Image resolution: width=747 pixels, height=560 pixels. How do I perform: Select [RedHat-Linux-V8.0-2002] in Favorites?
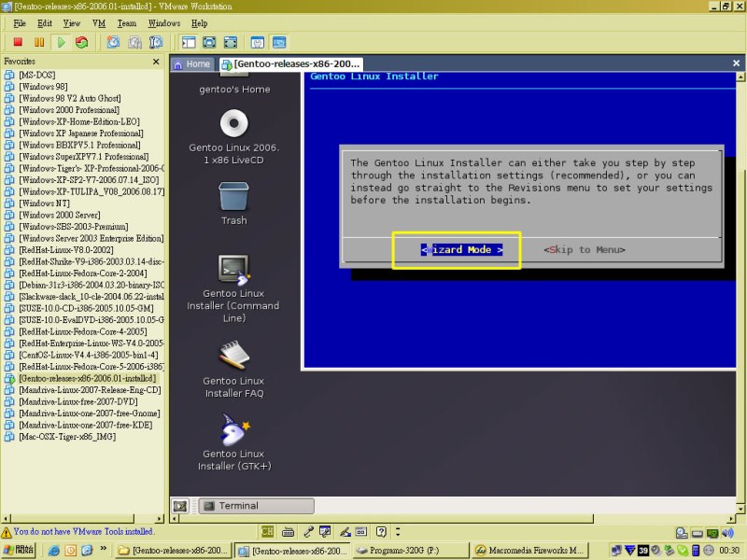pyautogui.click(x=65, y=250)
